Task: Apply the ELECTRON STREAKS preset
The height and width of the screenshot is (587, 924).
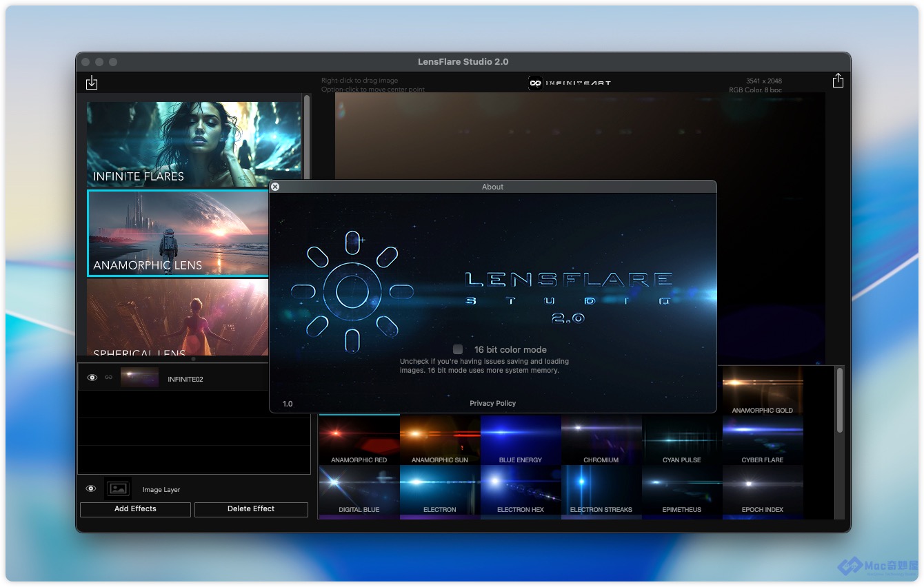Action: pos(601,489)
